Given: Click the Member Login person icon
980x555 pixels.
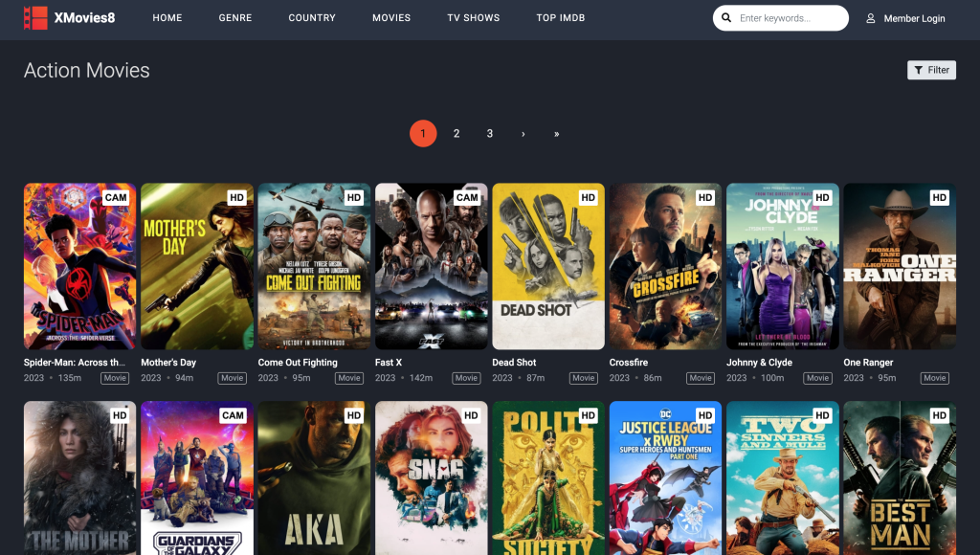Looking at the screenshot, I should (870, 18).
